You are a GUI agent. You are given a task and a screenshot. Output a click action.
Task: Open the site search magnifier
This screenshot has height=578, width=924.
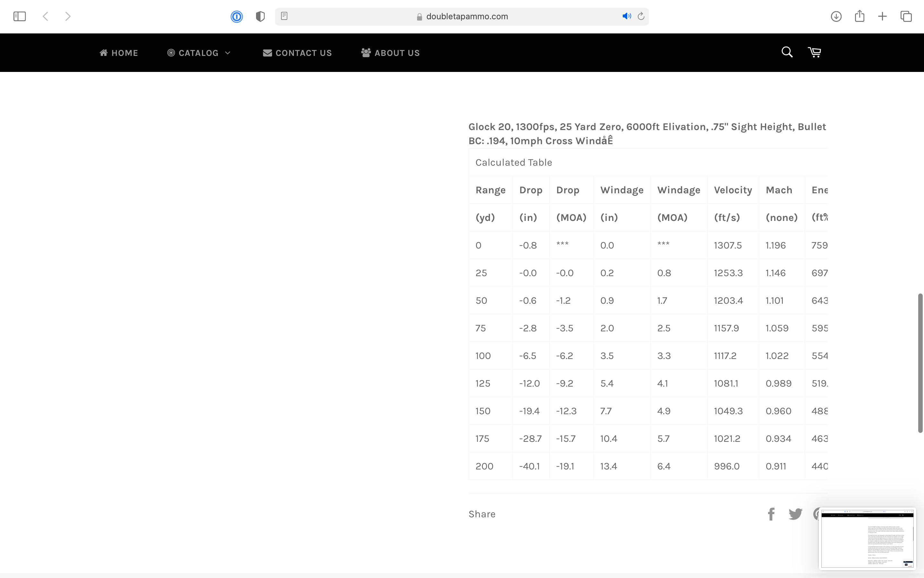(x=787, y=52)
